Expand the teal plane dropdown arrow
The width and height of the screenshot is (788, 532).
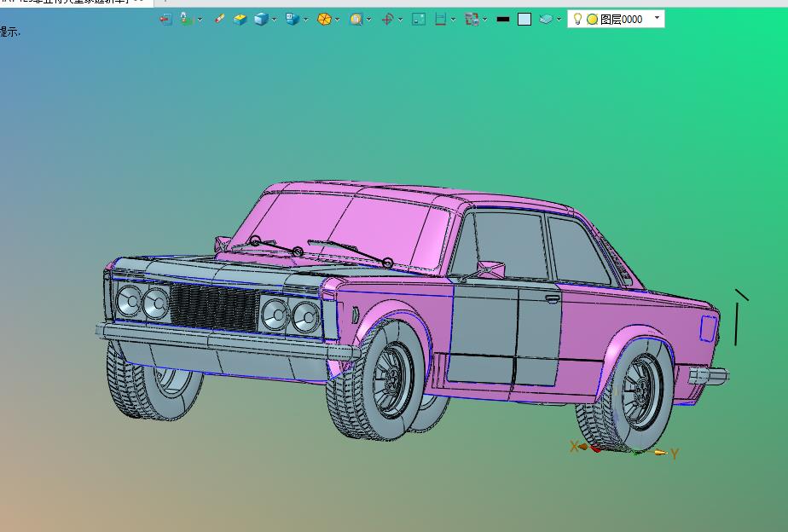click(559, 20)
